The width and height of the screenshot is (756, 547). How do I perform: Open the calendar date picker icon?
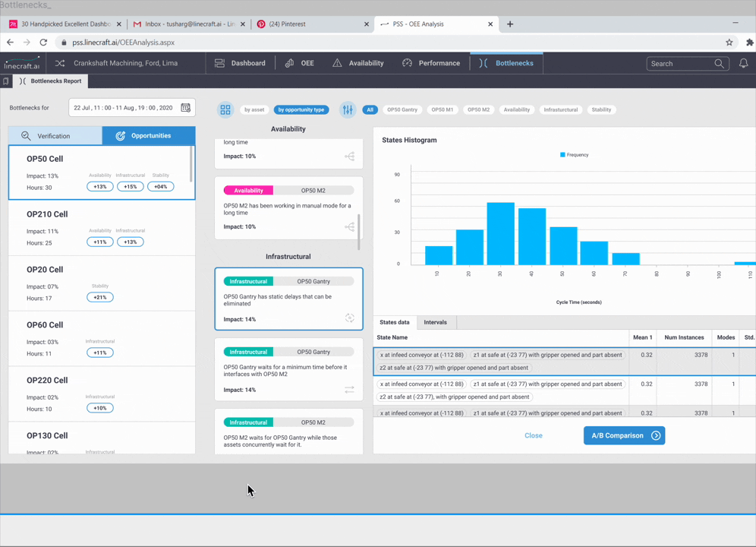pyautogui.click(x=186, y=108)
